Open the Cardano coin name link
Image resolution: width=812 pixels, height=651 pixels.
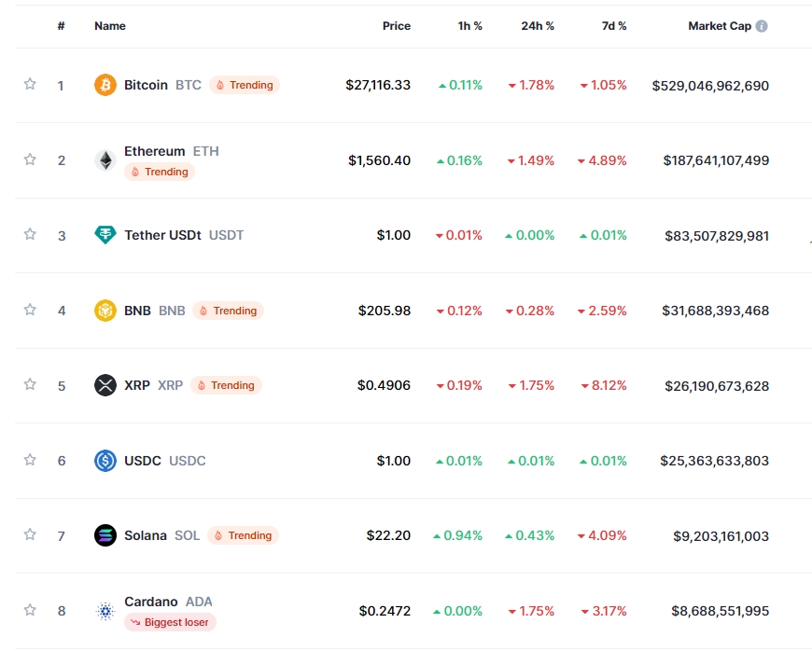click(x=151, y=602)
